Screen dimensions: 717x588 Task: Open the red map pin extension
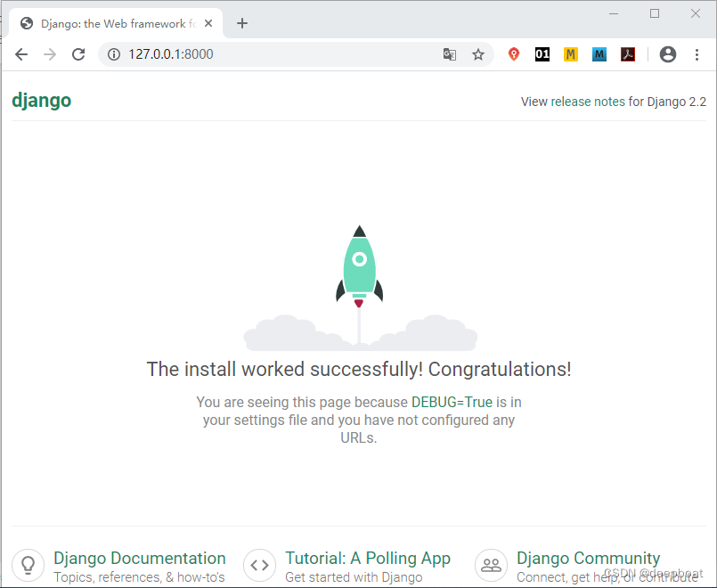[x=514, y=54]
